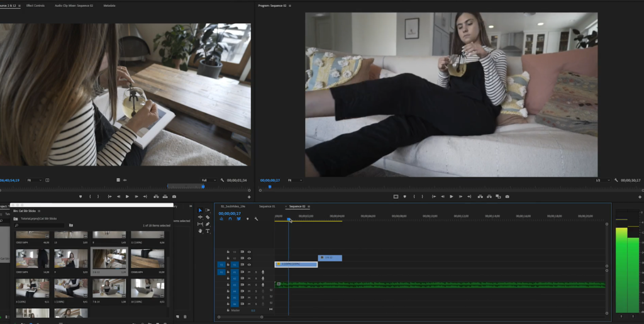This screenshot has width=644, height=324.
Task: Open Source monitor button editor plus
Action: [249, 197]
